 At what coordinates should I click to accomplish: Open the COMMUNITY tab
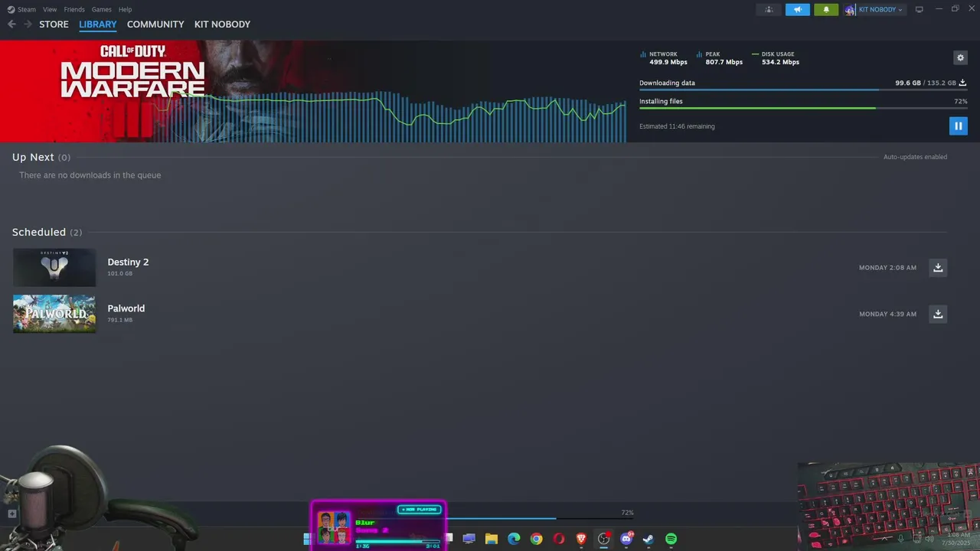click(x=155, y=24)
